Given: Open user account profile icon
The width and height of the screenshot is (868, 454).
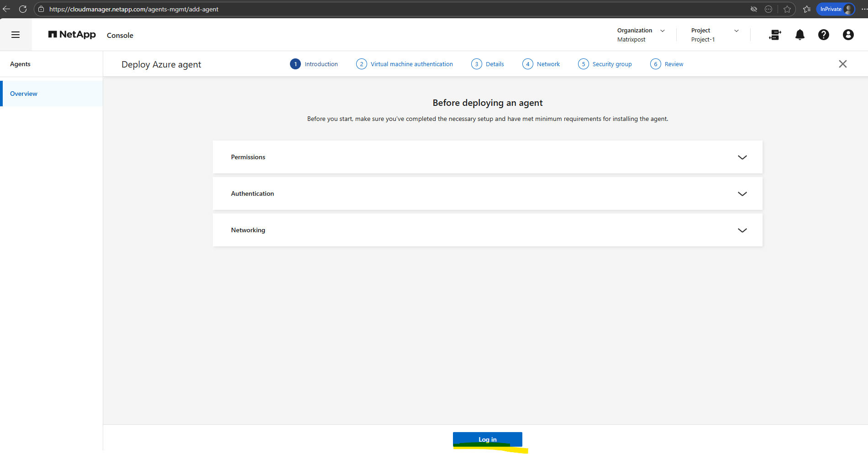Looking at the screenshot, I should coord(848,35).
